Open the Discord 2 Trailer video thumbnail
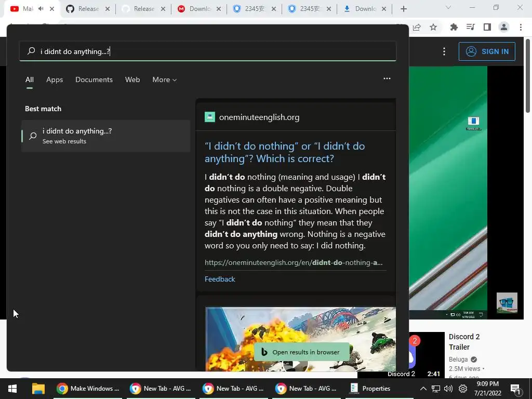 tap(426, 354)
